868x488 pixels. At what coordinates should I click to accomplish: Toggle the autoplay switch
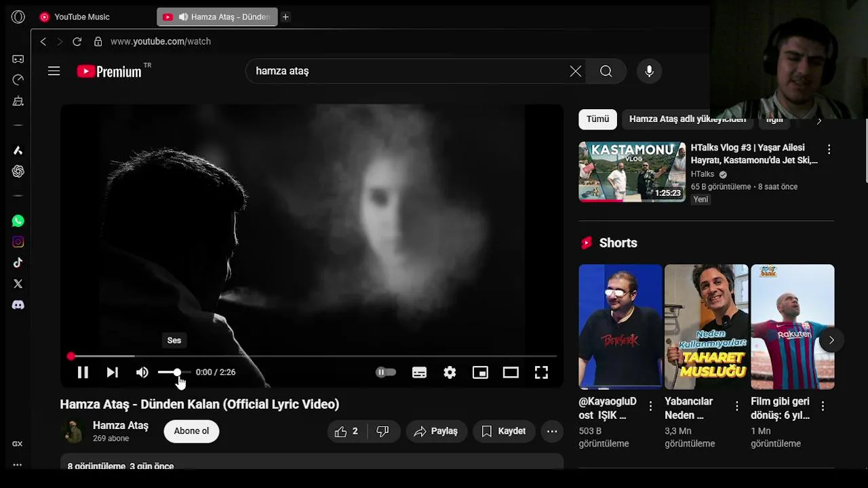click(x=386, y=372)
